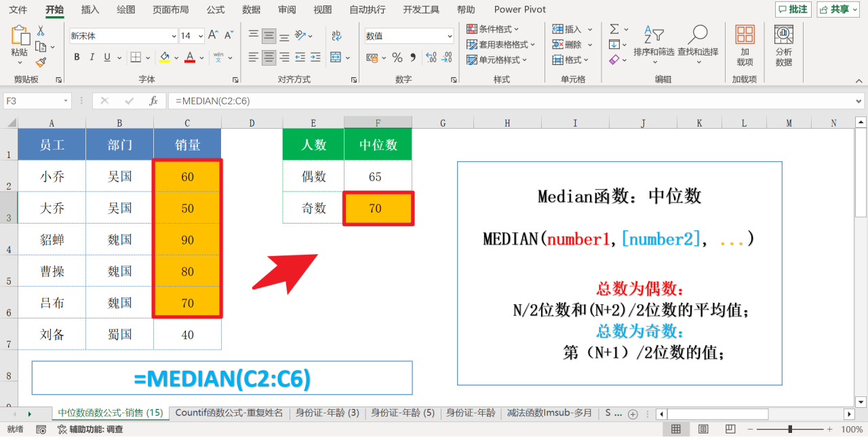Expand the 删除 delete cells dropdown
The width and height of the screenshot is (868, 437).
pos(590,45)
